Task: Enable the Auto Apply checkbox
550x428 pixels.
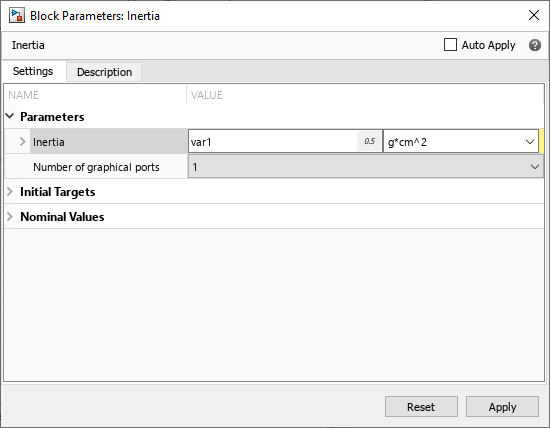Action: point(450,45)
